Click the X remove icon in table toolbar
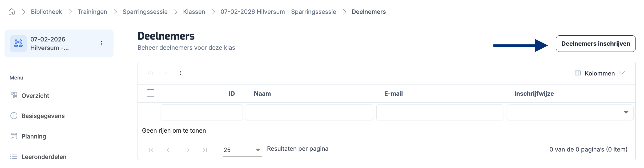The image size is (644, 168). (166, 73)
